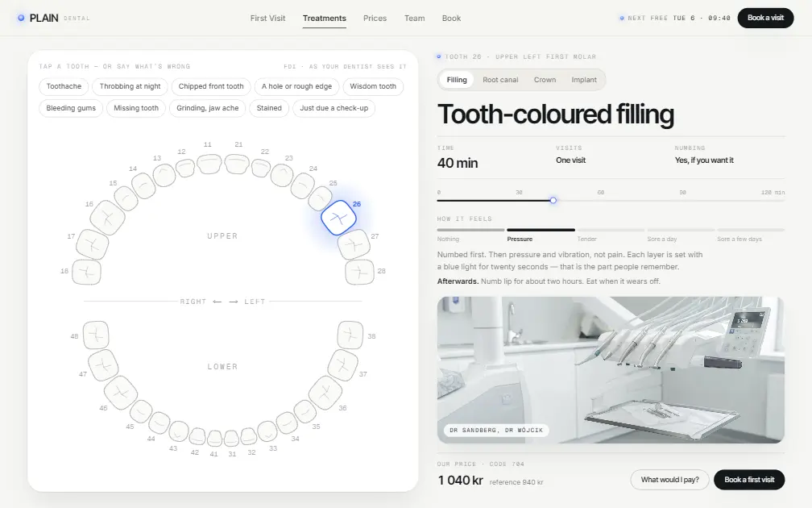The height and width of the screenshot is (508, 812).
Task: Select lower incisor tooth 41
Action: (214, 438)
